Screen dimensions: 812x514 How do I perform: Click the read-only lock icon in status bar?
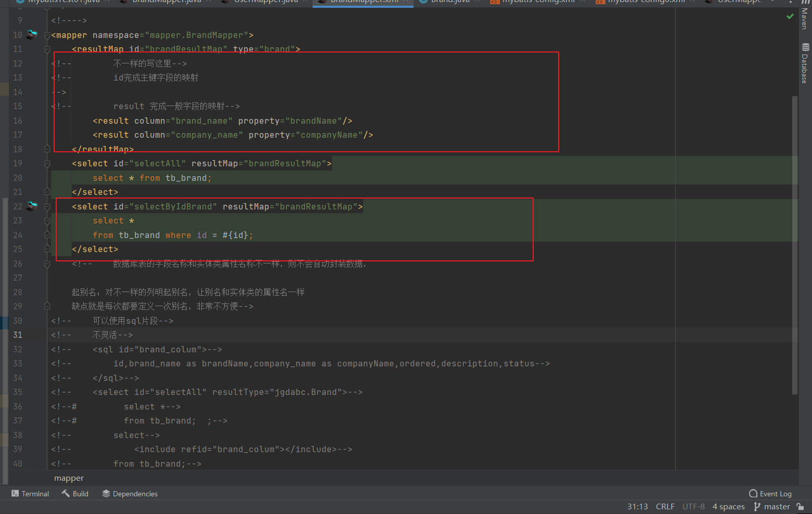(801, 507)
